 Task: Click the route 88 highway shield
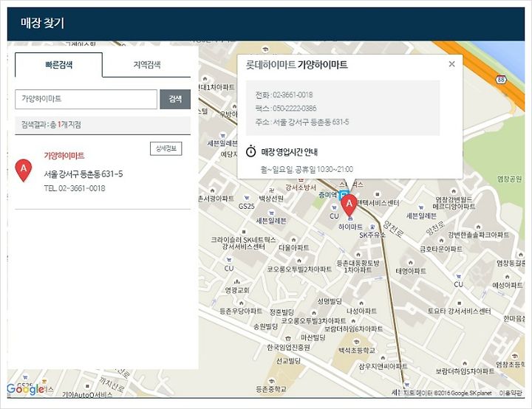coord(501,79)
